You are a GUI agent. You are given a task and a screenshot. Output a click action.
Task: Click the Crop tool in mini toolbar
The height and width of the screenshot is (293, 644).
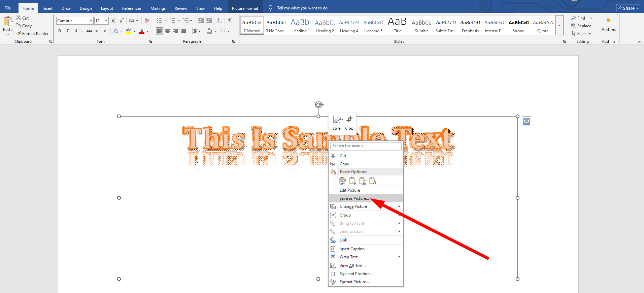click(x=349, y=123)
